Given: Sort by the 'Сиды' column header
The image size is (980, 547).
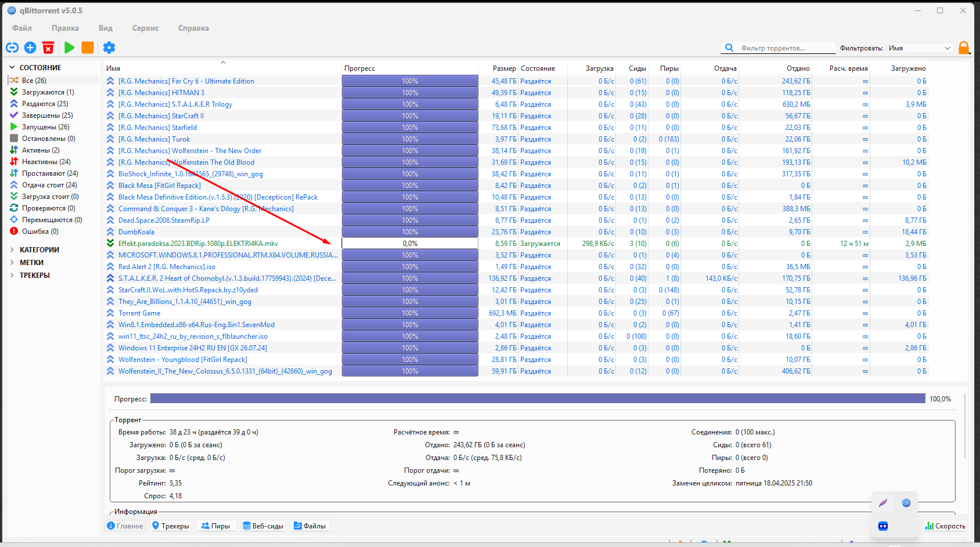Looking at the screenshot, I should tap(632, 68).
